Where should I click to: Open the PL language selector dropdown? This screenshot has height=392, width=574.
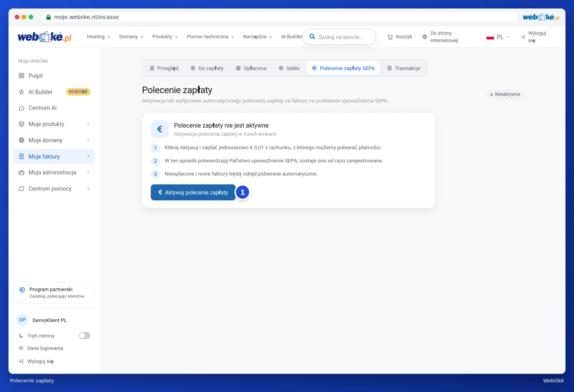498,37
